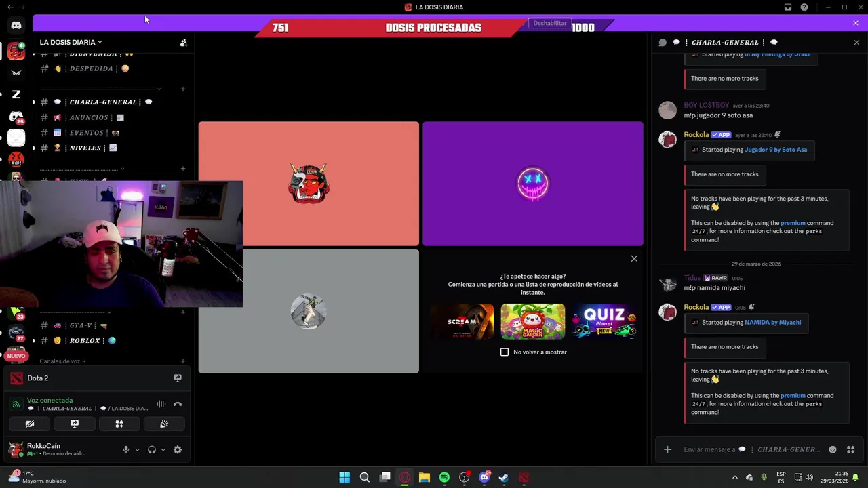Collapse Canales de voz category

click(62, 361)
